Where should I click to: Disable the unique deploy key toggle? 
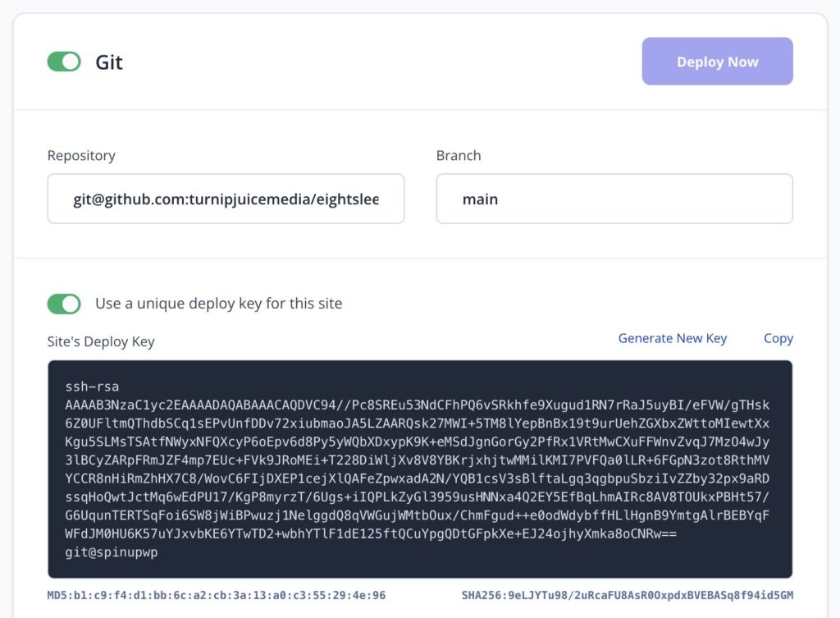[x=63, y=304]
